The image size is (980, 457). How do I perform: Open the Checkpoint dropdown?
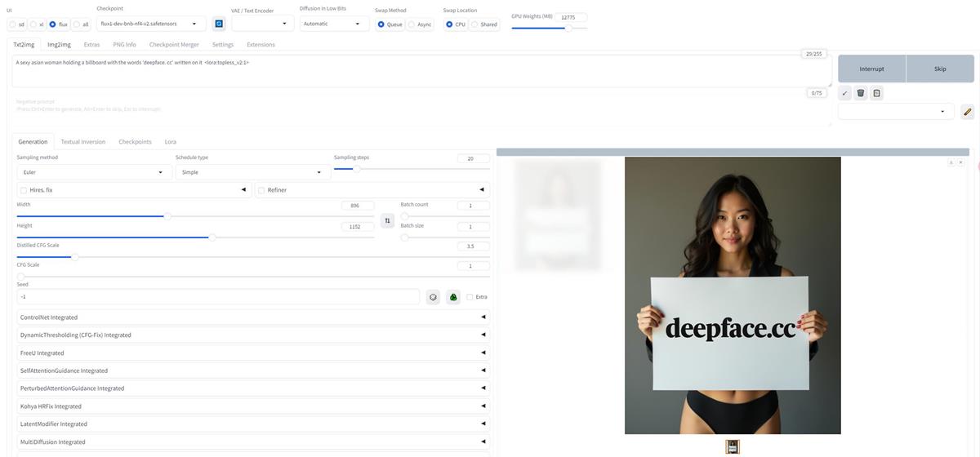coord(151,24)
